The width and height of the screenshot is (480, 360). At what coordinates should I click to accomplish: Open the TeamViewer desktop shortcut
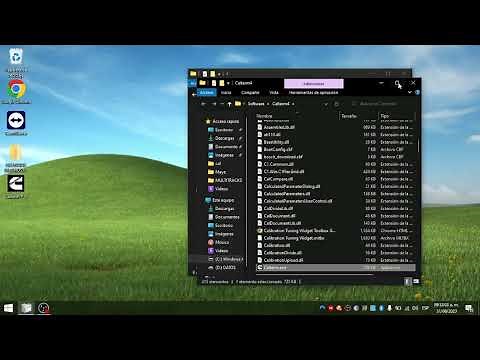pyautogui.click(x=16, y=123)
